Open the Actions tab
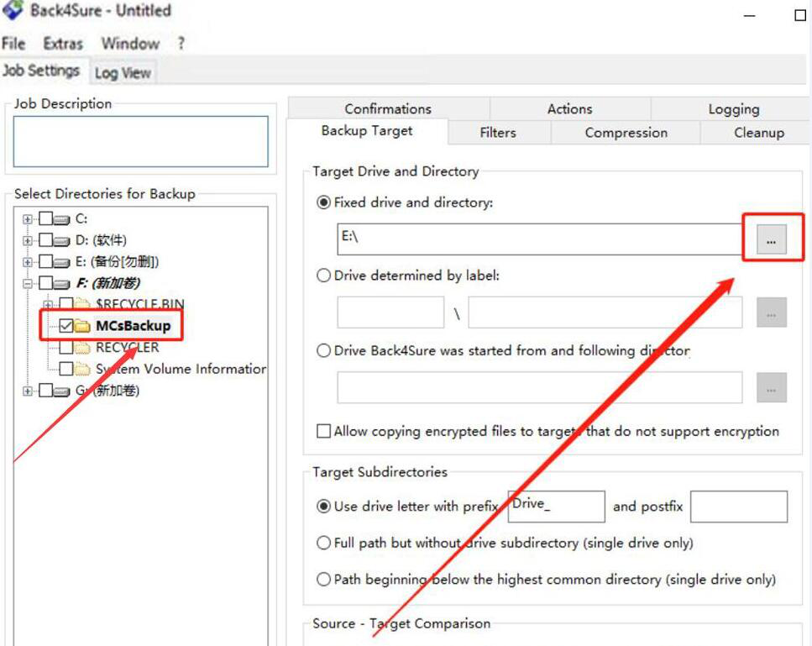 coord(569,109)
